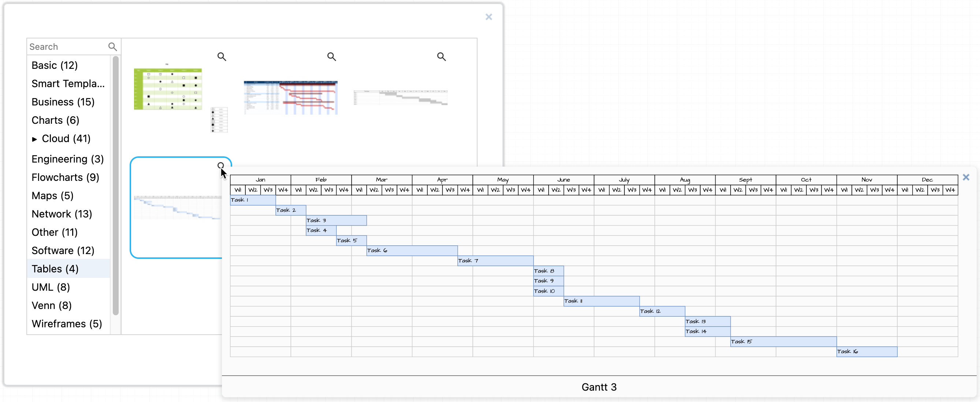
Task: Select the Network category
Action: (x=62, y=214)
